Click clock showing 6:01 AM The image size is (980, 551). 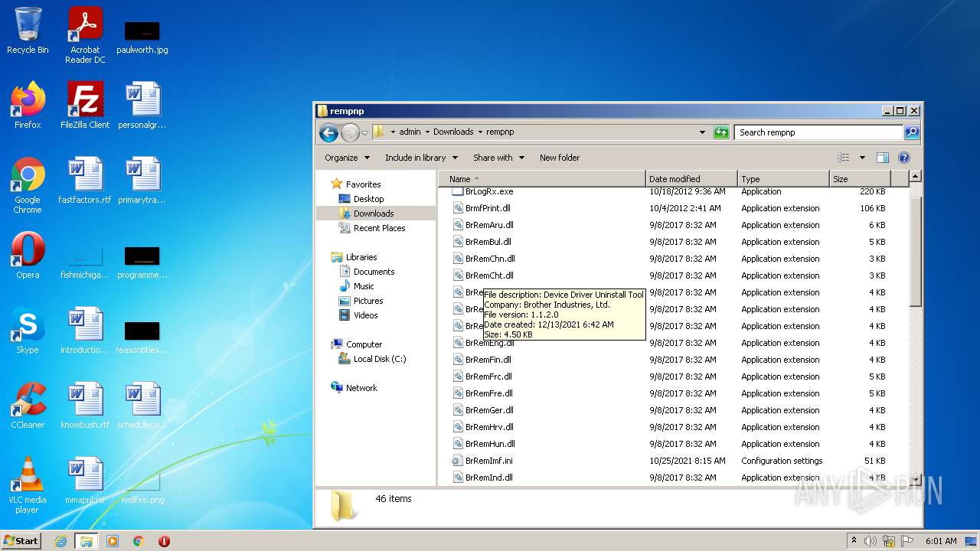click(941, 541)
